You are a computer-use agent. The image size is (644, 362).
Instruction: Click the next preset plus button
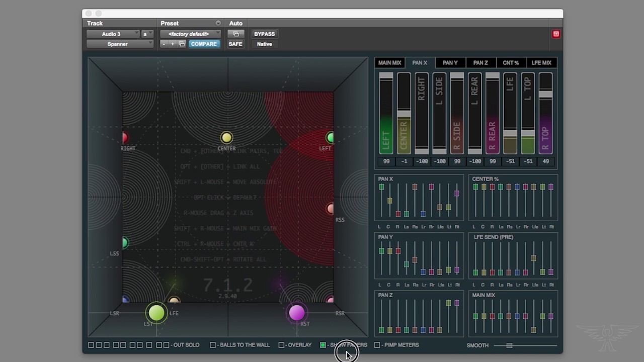coord(173,44)
